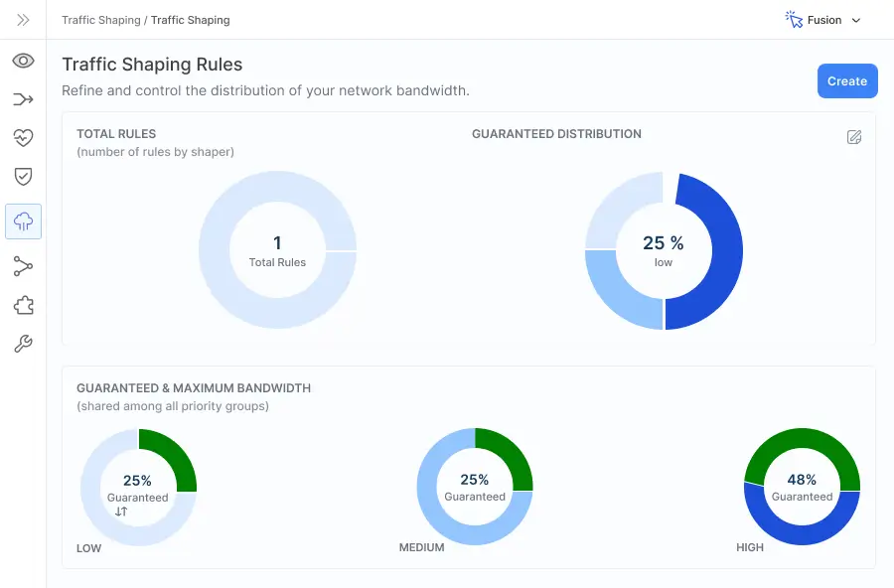Open the Fusion dropdown menu

pos(822,20)
